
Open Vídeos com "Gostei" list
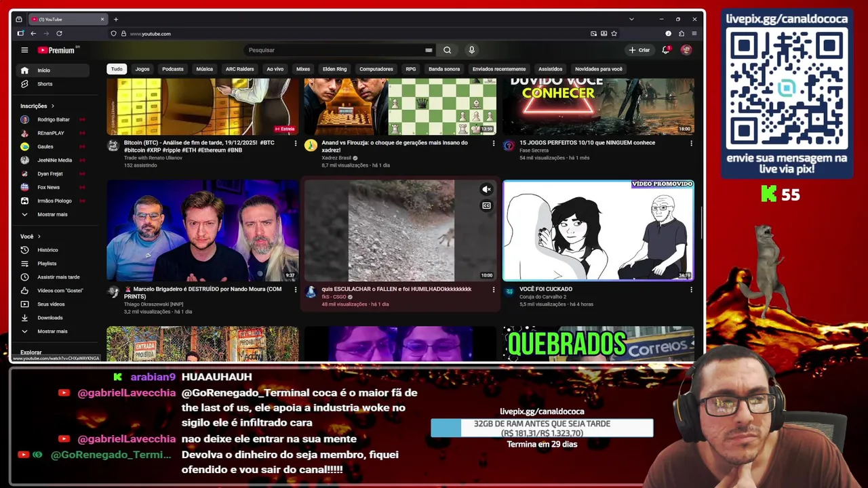(53, 291)
